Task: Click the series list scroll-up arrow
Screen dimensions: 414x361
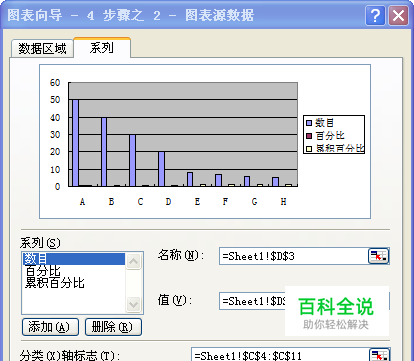Action: pos(134,262)
